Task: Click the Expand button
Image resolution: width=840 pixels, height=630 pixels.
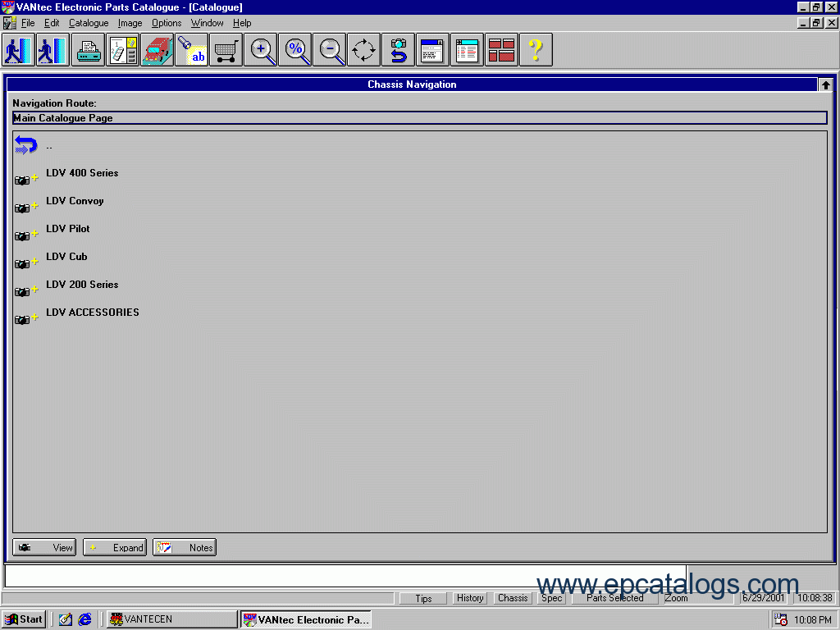Action: 115,547
